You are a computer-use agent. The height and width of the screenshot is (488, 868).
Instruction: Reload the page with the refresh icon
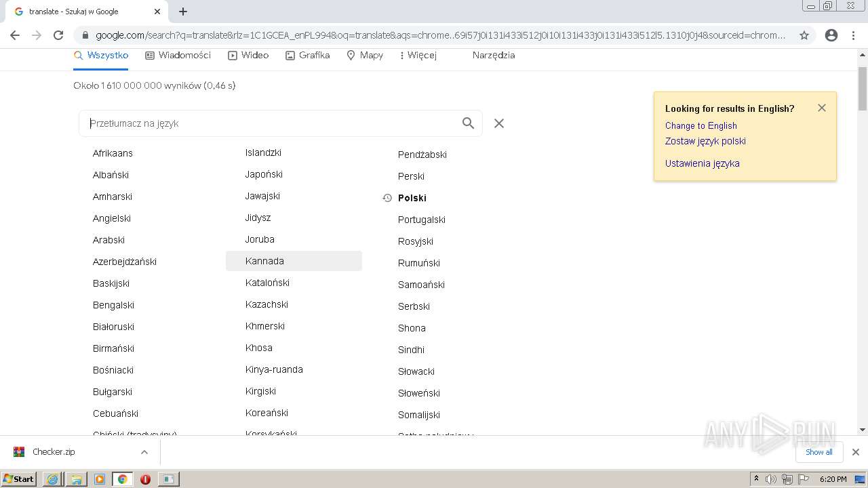point(58,35)
